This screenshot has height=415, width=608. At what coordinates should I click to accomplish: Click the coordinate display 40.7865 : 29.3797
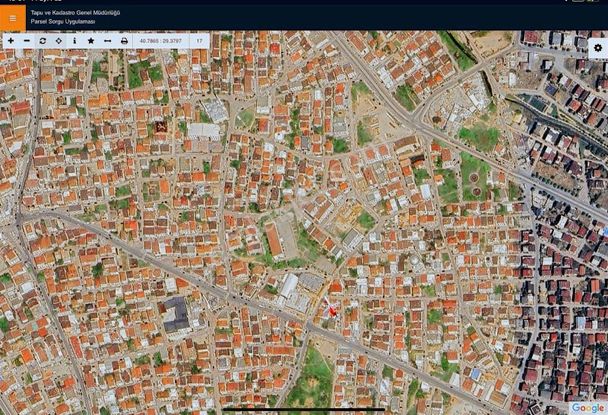(161, 41)
